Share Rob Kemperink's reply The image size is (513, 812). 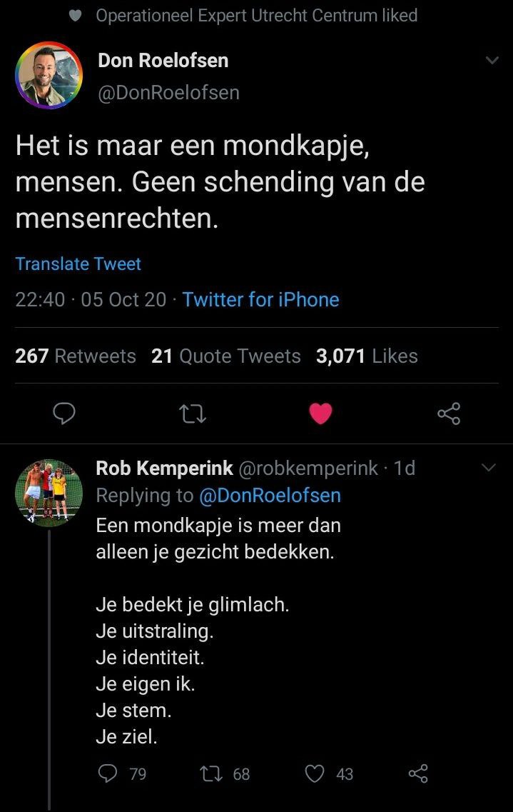[417, 773]
